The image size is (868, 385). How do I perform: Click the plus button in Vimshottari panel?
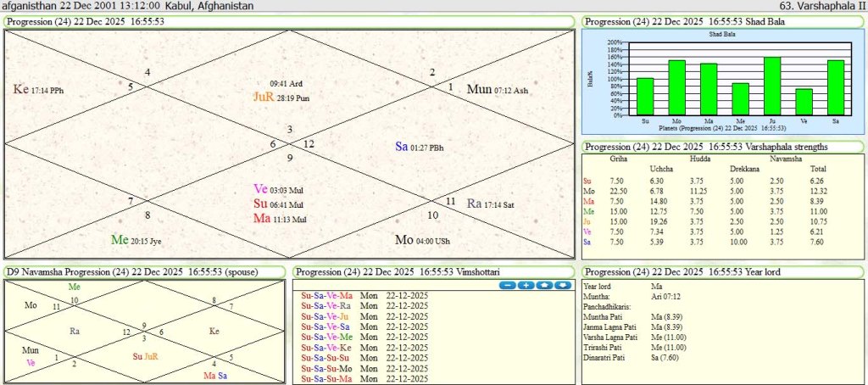(x=526, y=285)
